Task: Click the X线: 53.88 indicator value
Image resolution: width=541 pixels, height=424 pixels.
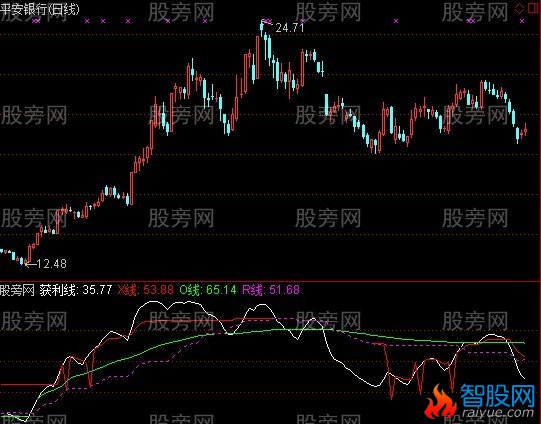Action: coord(146,289)
